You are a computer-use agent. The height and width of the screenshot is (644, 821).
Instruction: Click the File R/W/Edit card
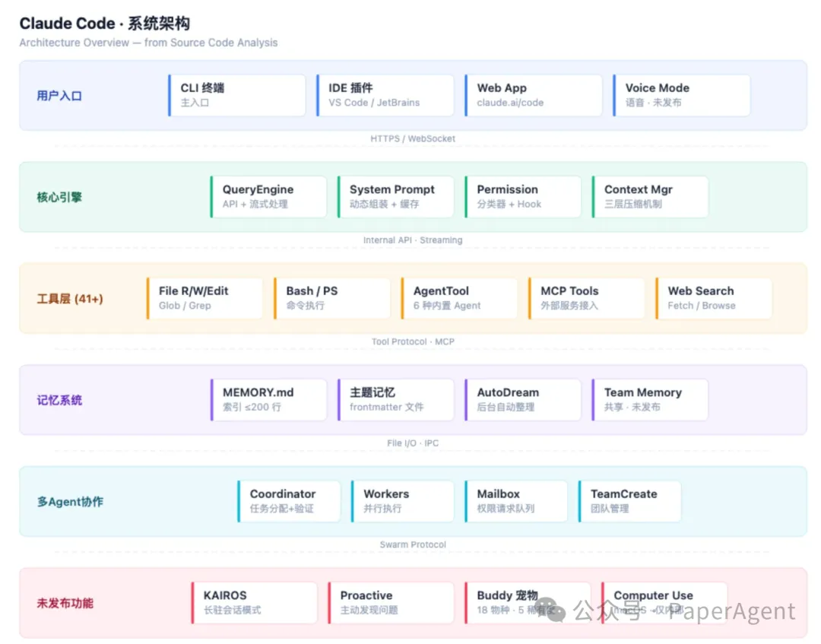204,299
